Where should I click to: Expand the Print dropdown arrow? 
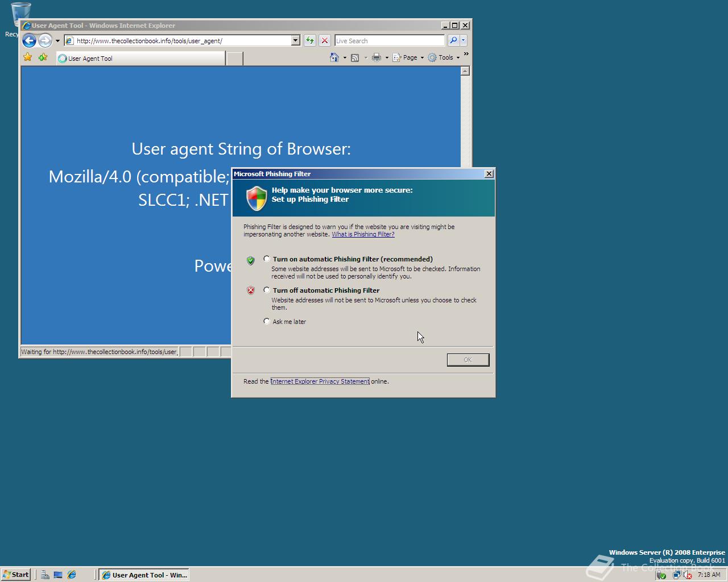387,57
